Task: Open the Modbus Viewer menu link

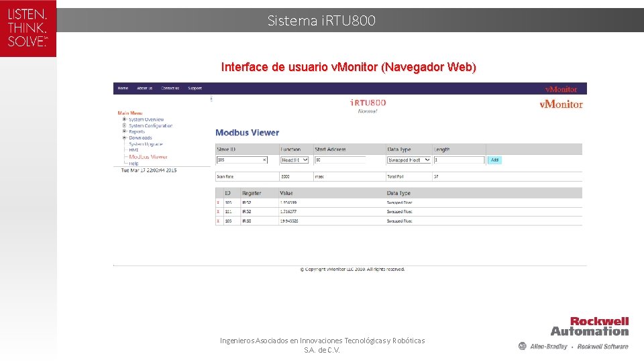Action: (x=148, y=157)
